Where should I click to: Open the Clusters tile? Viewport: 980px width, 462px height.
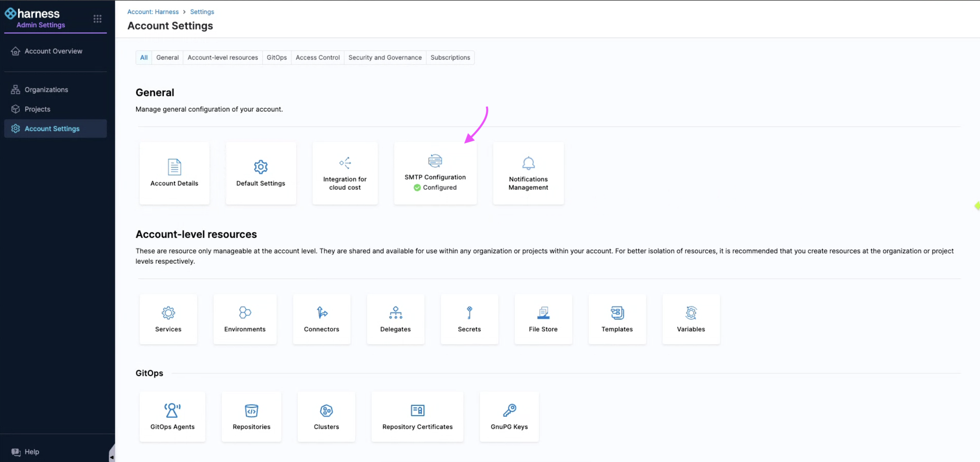(x=326, y=417)
